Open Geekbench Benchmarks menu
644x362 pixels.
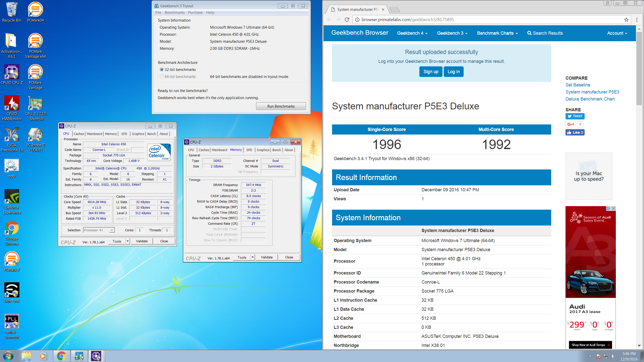175,13
